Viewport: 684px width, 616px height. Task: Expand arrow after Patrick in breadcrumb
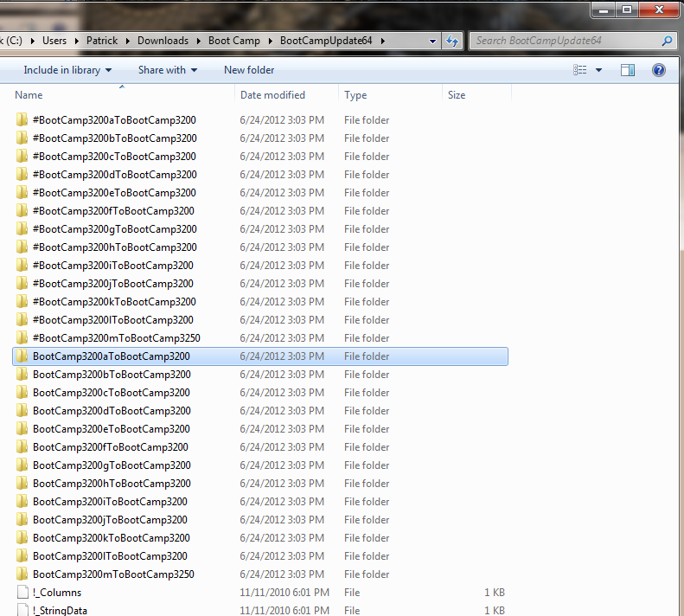coord(128,41)
